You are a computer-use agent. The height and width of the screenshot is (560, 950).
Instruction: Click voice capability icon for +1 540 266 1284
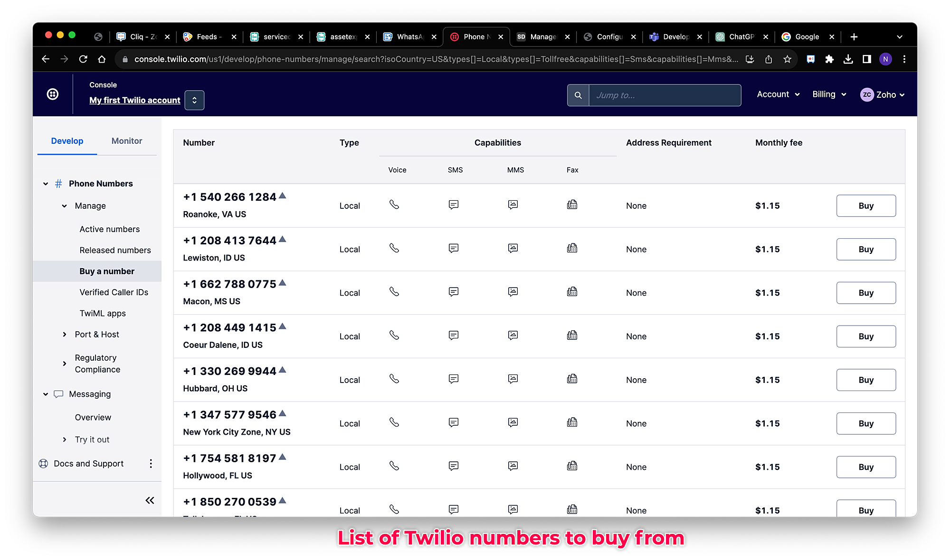pos(394,205)
